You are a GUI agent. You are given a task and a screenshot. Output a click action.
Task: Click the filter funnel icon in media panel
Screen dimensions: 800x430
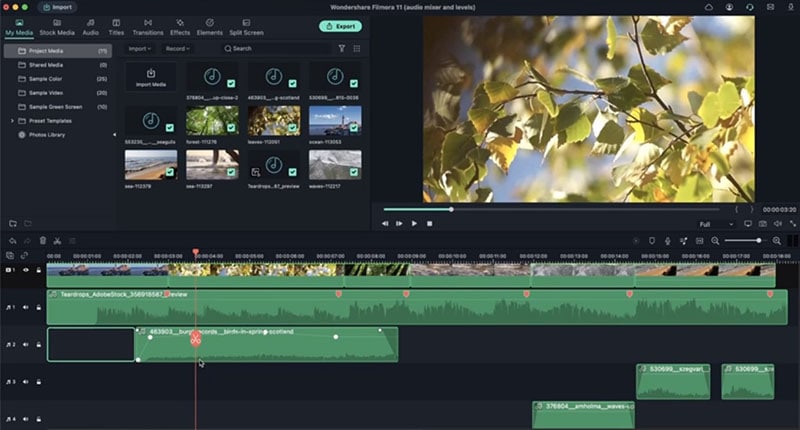(342, 48)
